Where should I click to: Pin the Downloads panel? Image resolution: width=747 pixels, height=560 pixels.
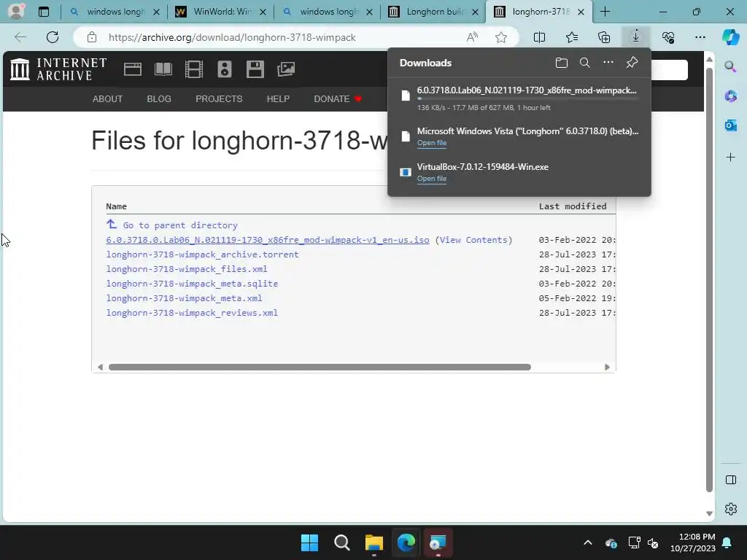coord(632,63)
